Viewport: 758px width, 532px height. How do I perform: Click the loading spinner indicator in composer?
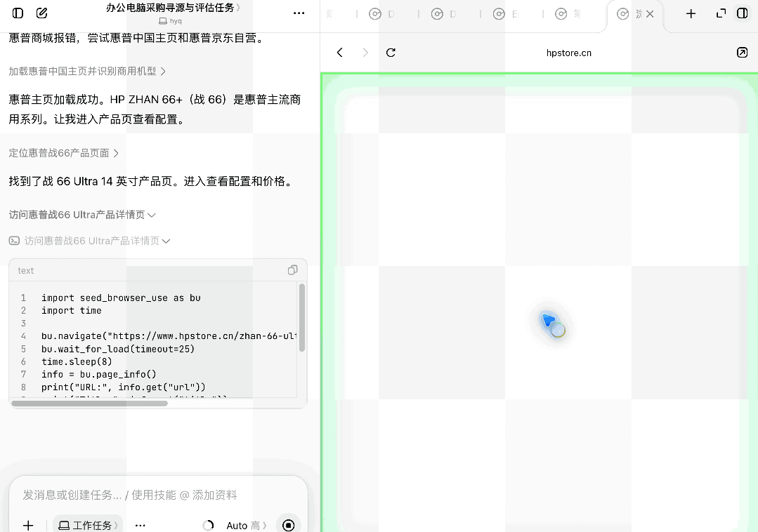point(209,525)
